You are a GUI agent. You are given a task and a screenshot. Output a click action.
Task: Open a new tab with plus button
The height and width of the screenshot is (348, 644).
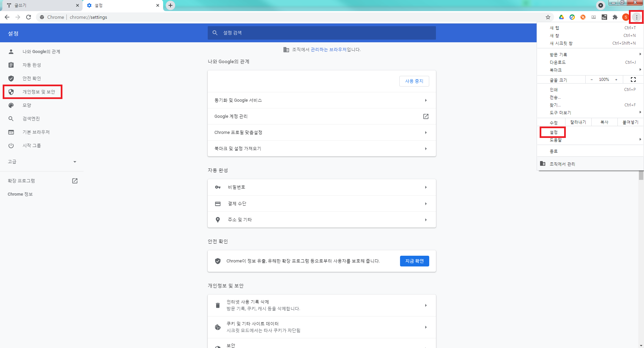point(170,5)
